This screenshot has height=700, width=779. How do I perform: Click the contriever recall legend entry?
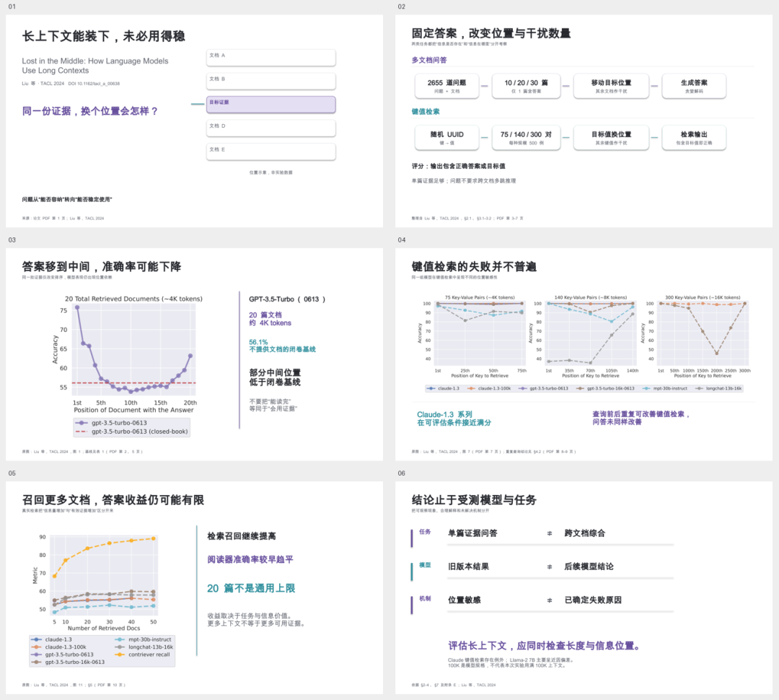click(143, 655)
